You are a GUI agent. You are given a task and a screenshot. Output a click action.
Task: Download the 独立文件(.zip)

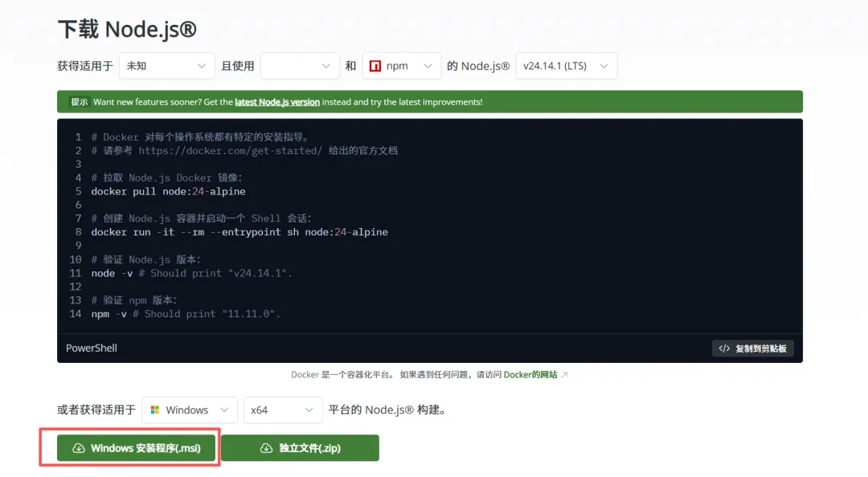pyautogui.click(x=300, y=447)
